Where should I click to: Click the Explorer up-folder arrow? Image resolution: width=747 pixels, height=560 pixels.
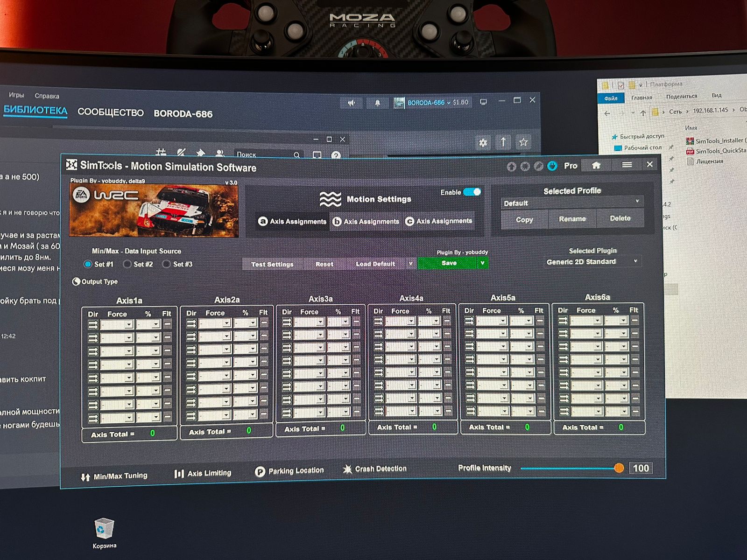[643, 113]
